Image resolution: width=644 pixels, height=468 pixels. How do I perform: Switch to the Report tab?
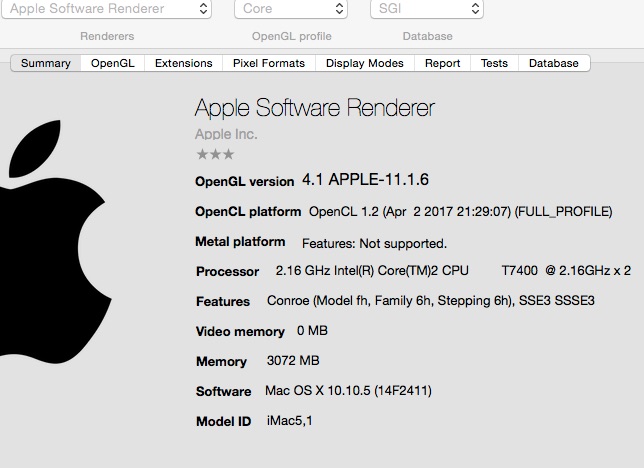click(442, 63)
